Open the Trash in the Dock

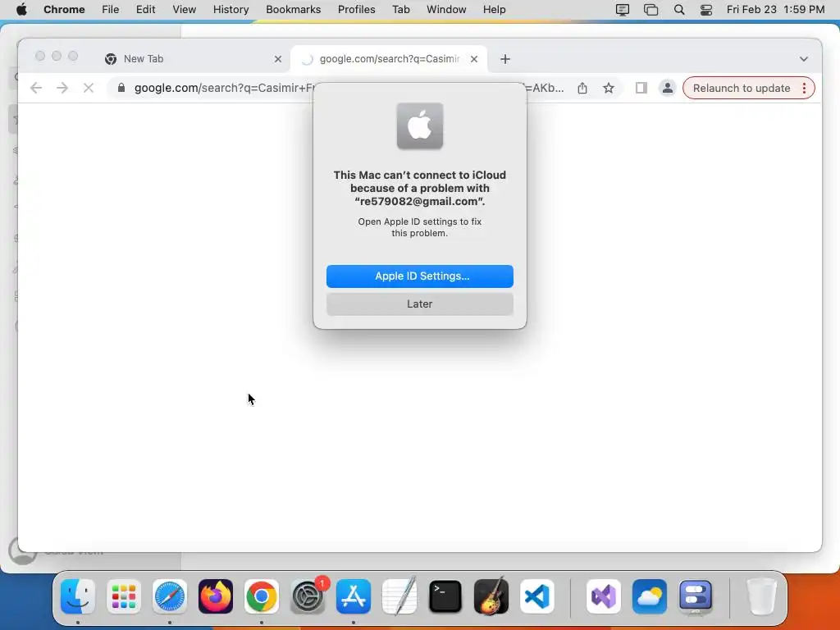pos(761,596)
